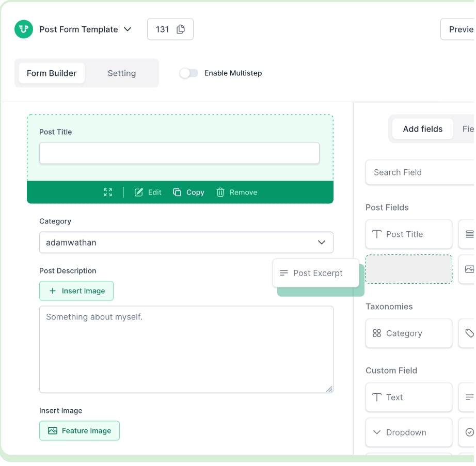Expand the Post Form Template dropdown
The height and width of the screenshot is (466, 476).
pyautogui.click(x=127, y=29)
